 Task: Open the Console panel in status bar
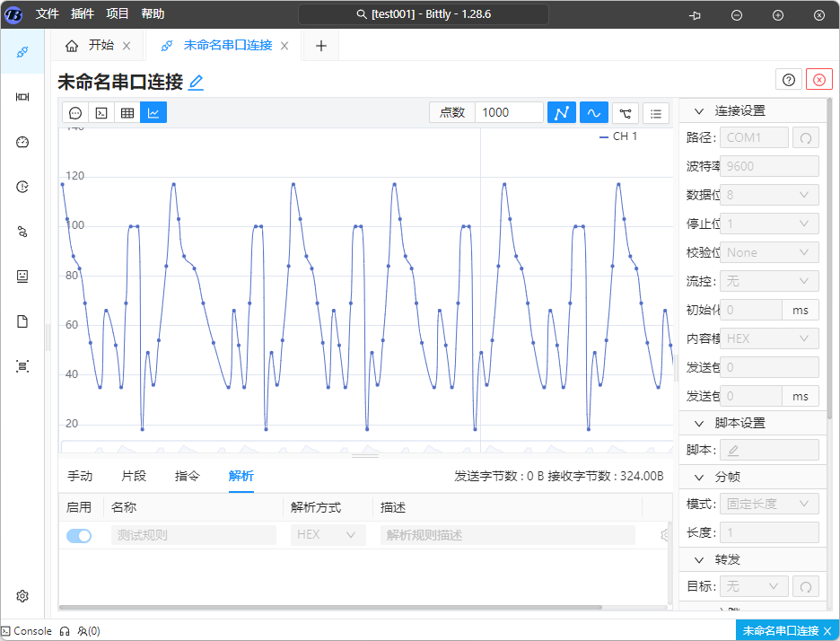click(x=26, y=631)
